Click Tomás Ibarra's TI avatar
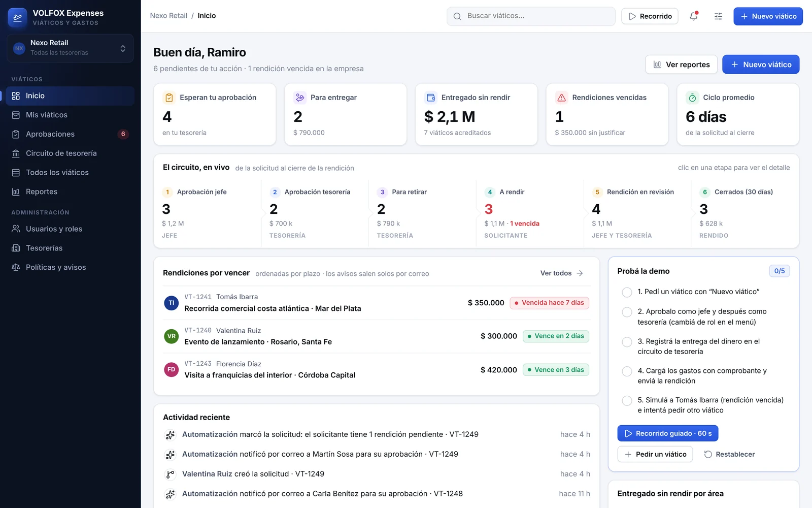 click(x=172, y=303)
